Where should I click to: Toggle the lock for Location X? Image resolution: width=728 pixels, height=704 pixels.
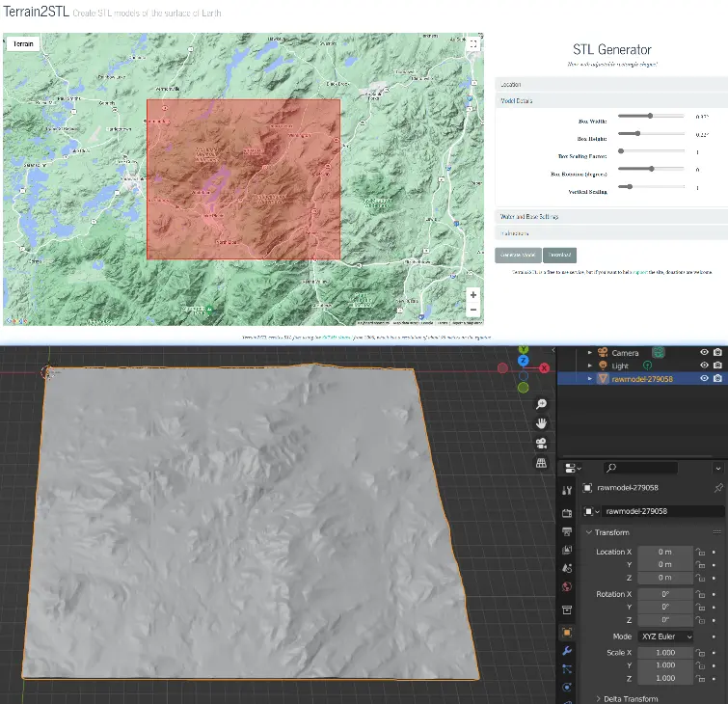pyautogui.click(x=700, y=552)
